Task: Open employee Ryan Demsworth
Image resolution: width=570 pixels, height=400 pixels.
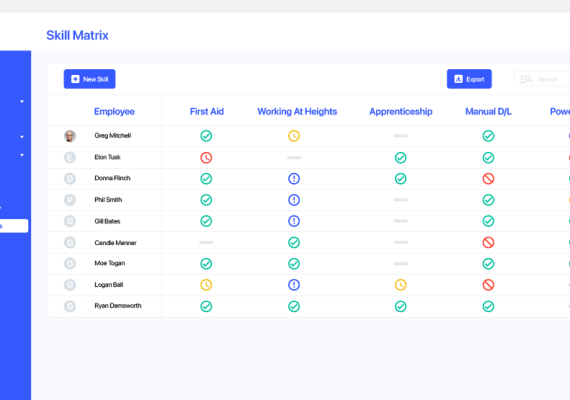Action: pyautogui.click(x=118, y=306)
